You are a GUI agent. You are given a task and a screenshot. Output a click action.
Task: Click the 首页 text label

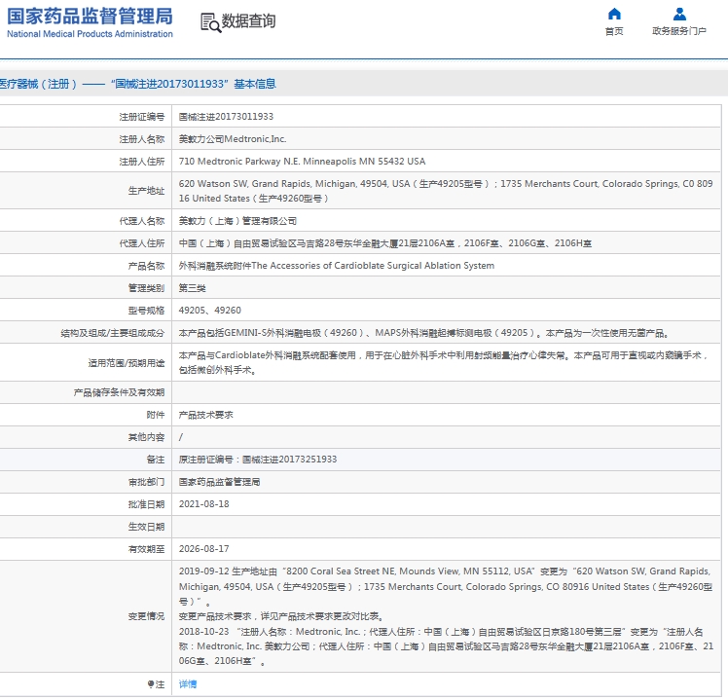[x=614, y=31]
